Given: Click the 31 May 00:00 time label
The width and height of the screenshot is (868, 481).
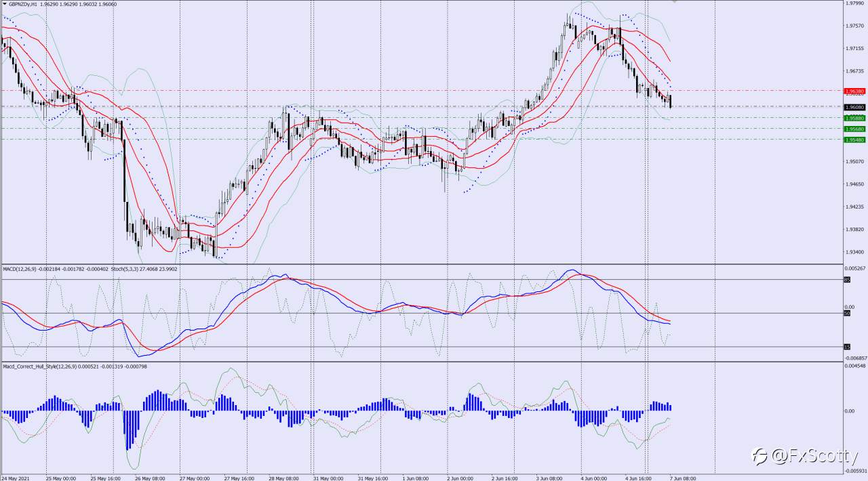Looking at the screenshot, I should click(329, 477).
